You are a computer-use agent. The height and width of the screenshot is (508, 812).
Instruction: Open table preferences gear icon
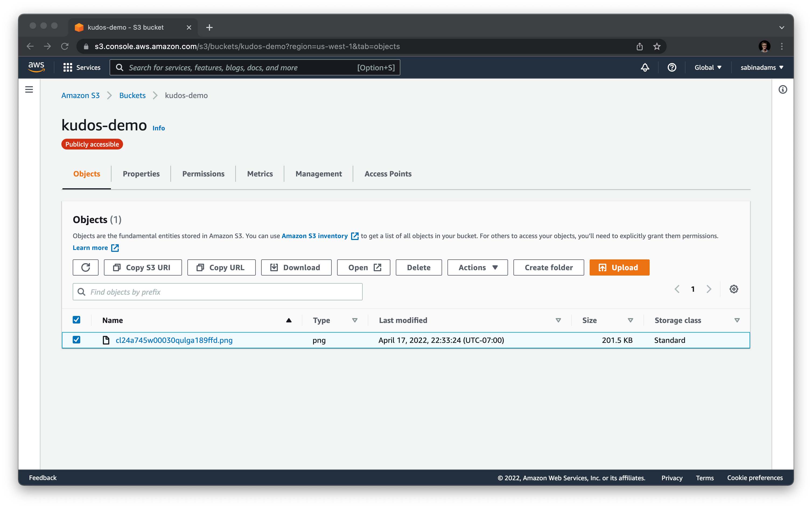point(733,289)
